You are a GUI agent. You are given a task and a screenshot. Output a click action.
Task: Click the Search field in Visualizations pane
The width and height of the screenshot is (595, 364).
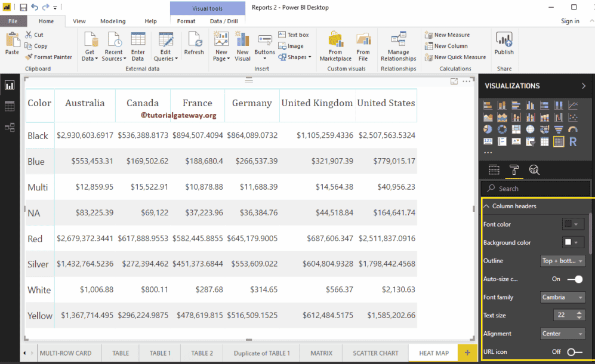(535, 188)
